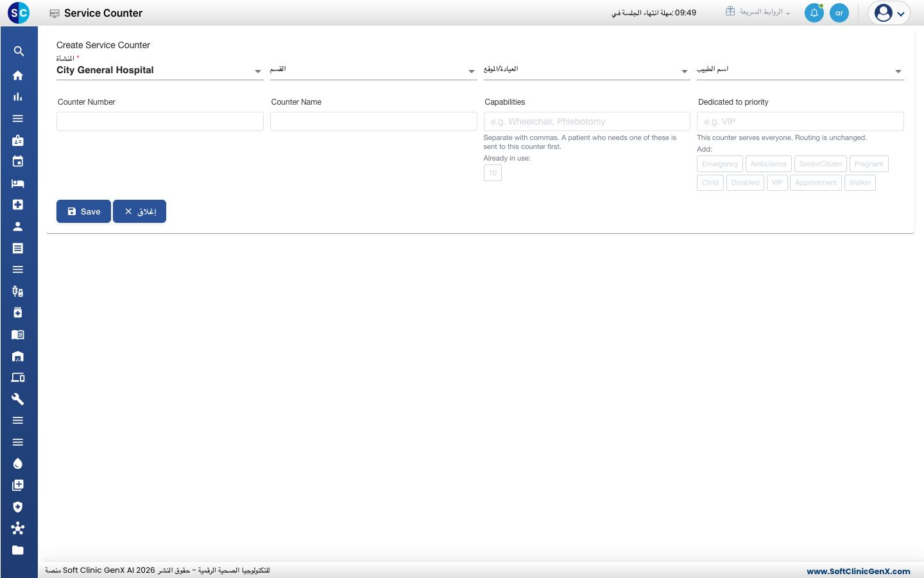Screen dimensions: 924x578
Task: Select the already-in-use capability chip 10
Action: tap(493, 173)
